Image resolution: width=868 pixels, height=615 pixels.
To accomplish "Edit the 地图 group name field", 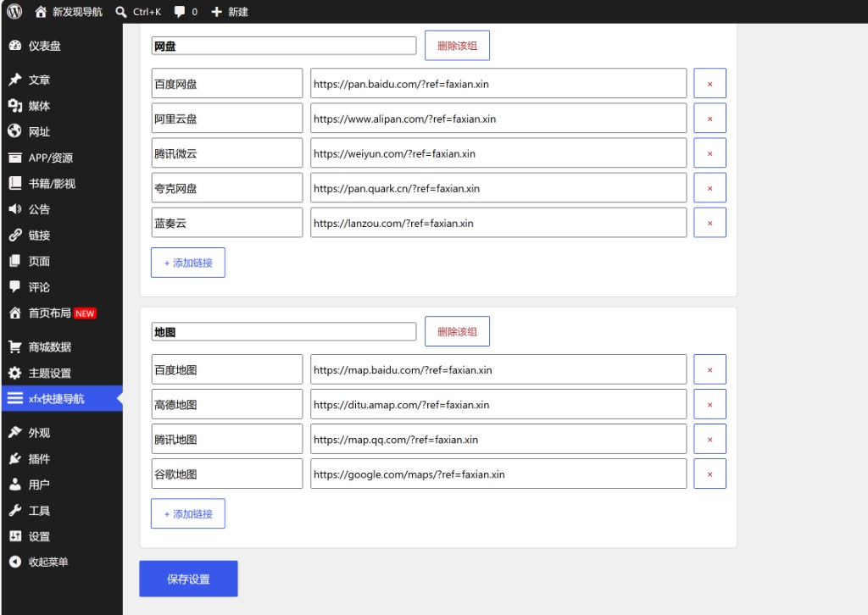I will click(x=284, y=332).
